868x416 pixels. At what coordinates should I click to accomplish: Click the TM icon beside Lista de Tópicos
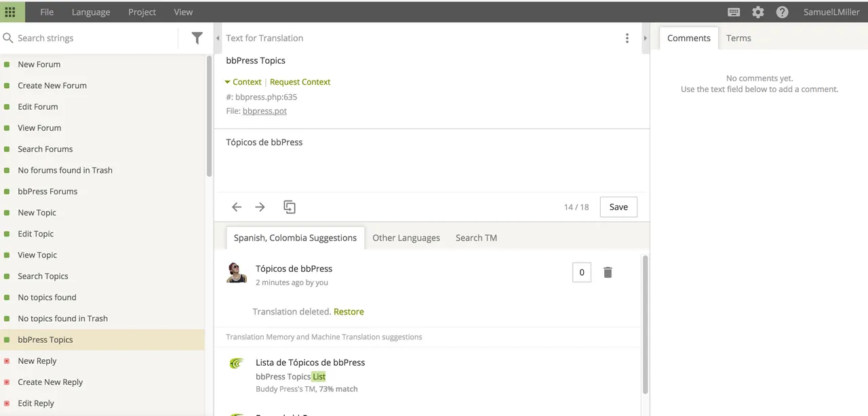(236, 364)
